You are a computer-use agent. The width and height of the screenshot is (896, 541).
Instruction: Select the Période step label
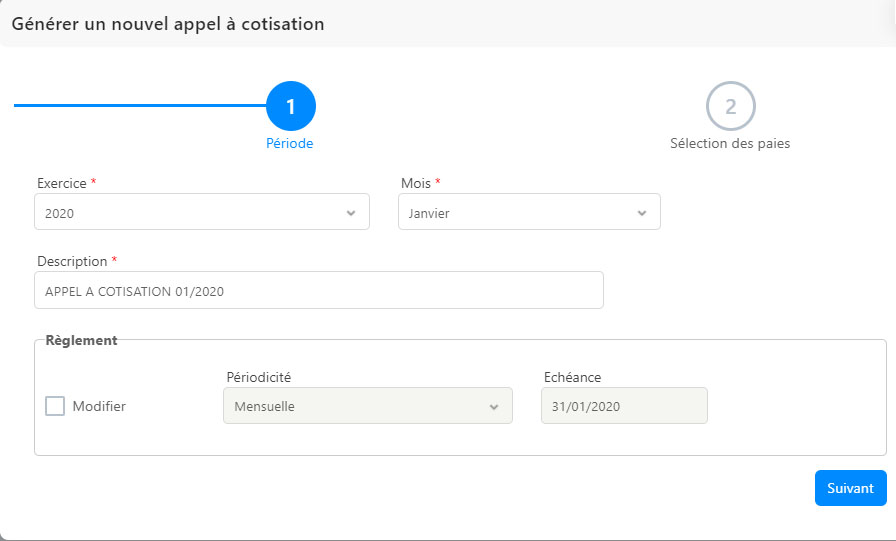290,143
